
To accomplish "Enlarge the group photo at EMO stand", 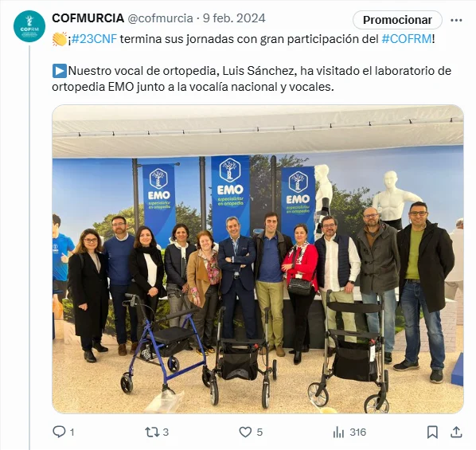I will (258, 259).
